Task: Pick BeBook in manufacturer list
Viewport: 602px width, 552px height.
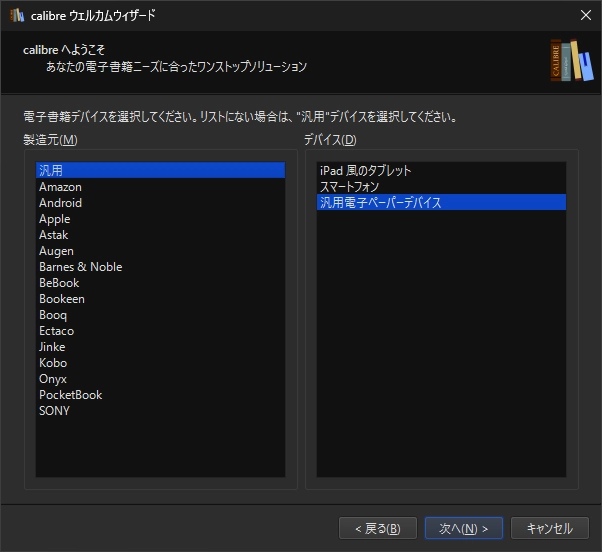Action: pyautogui.click(x=160, y=283)
